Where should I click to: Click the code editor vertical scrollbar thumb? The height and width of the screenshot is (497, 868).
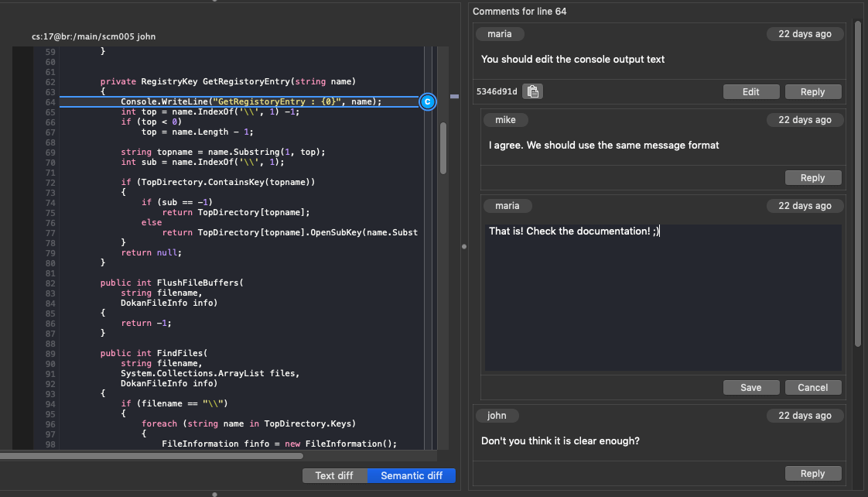[443, 148]
